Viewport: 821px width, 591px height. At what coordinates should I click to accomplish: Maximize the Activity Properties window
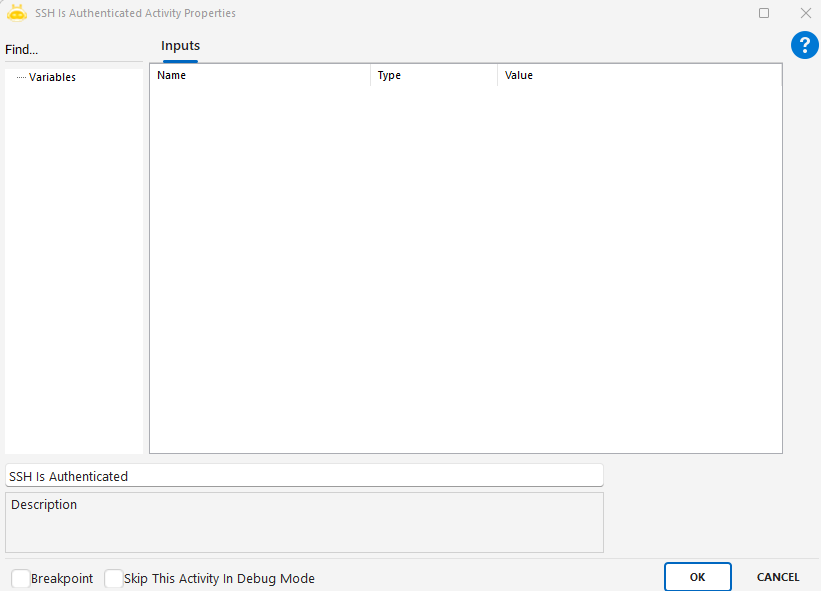[764, 13]
